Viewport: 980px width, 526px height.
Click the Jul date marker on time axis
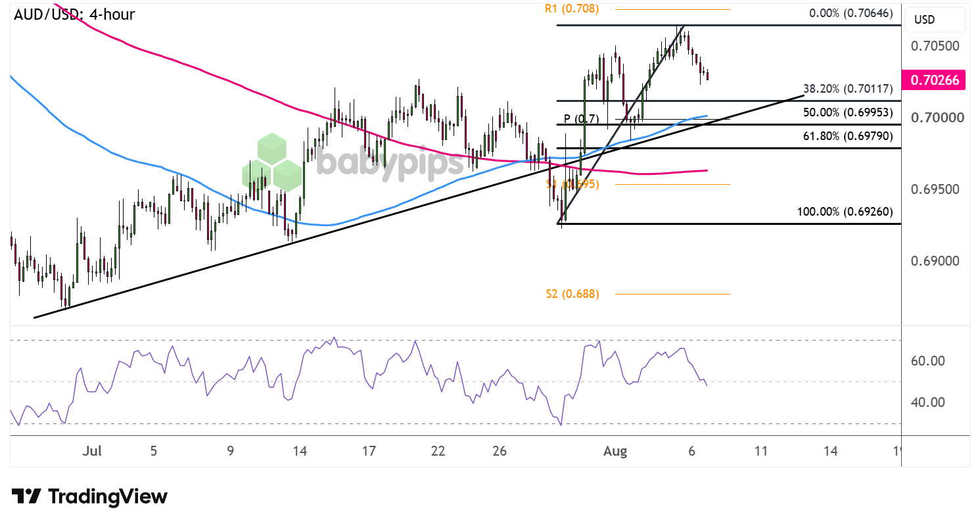click(x=93, y=451)
